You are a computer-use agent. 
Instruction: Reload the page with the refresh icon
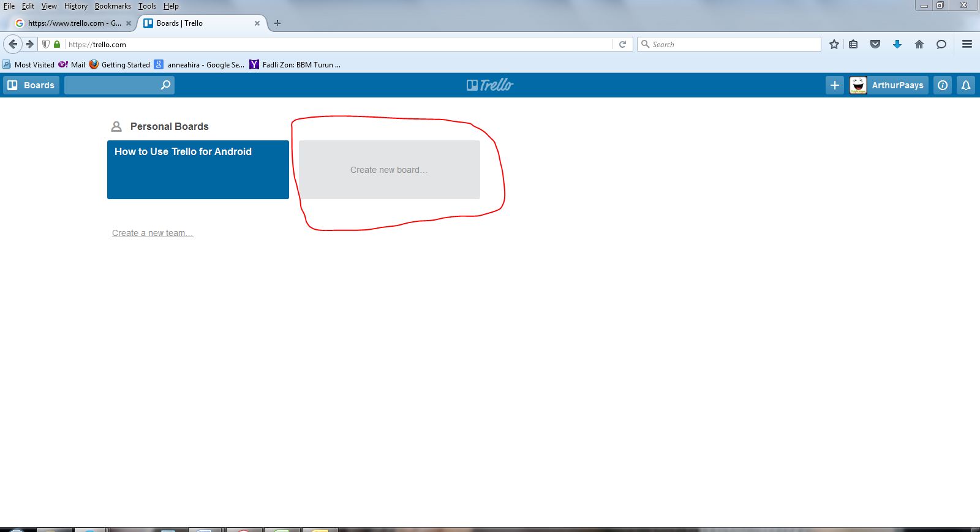pos(622,44)
